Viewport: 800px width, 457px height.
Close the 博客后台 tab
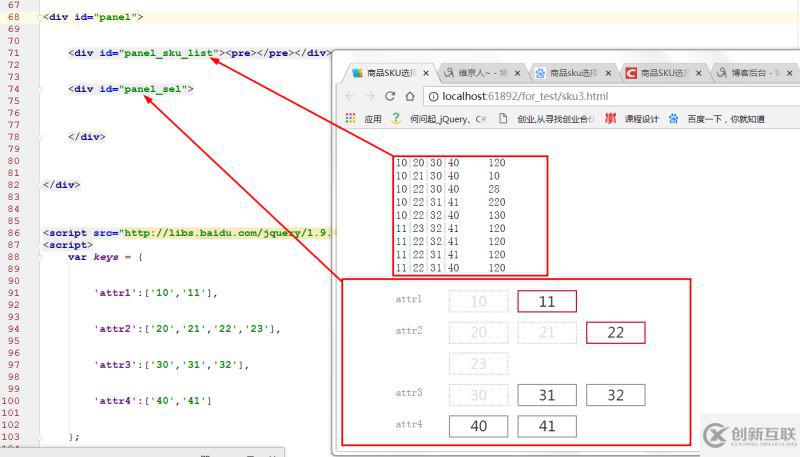[789, 73]
